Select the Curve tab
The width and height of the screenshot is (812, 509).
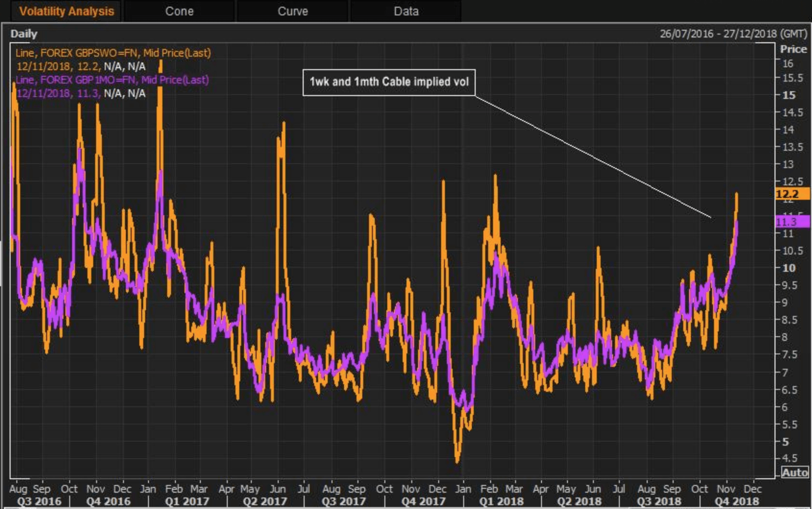point(293,11)
